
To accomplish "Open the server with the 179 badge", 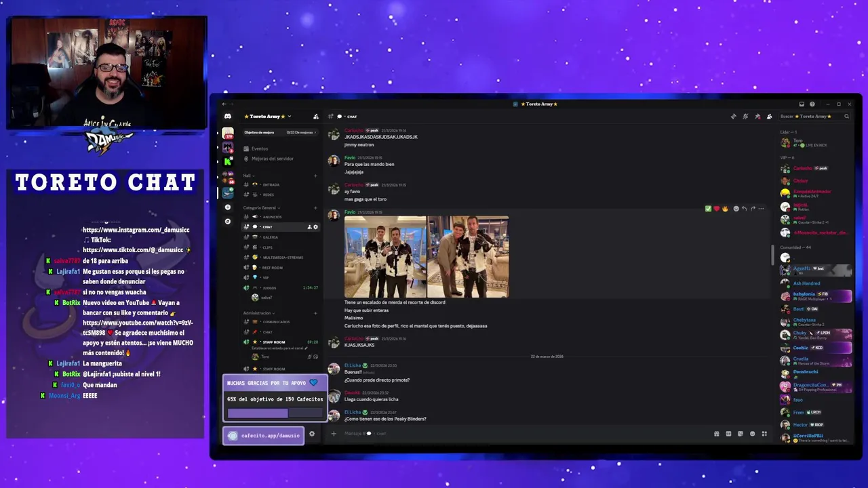I will click(x=228, y=134).
